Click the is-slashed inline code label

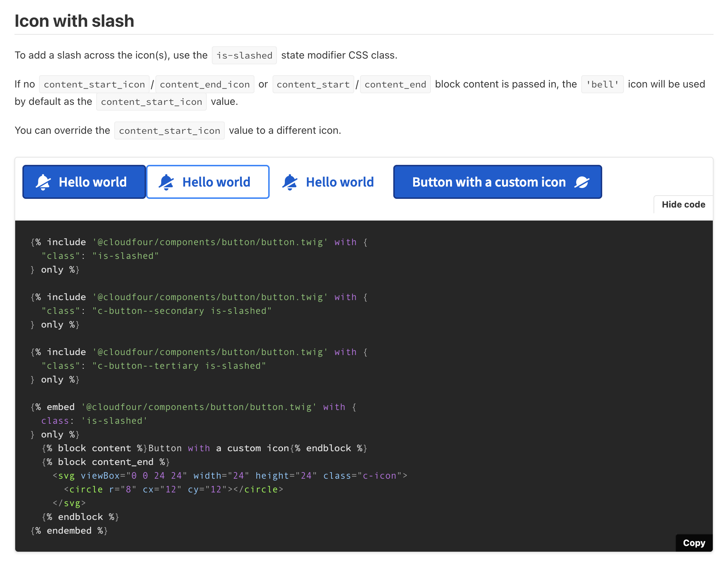coord(244,55)
